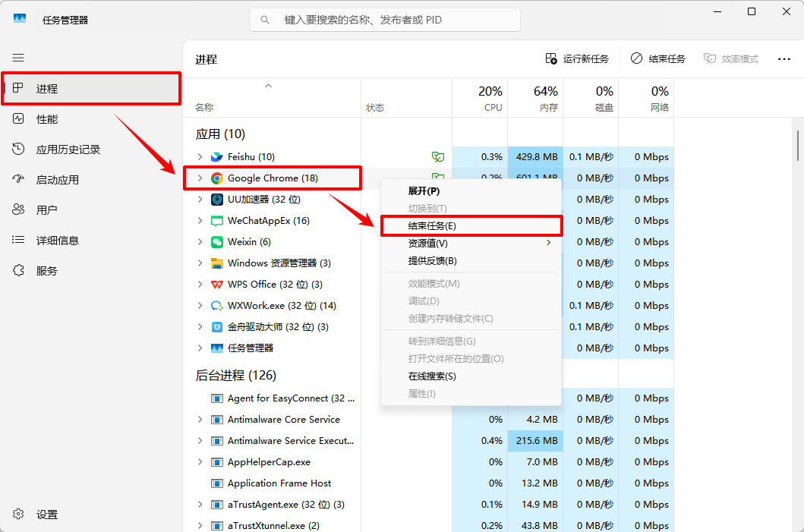The width and height of the screenshot is (804, 532).
Task: Click 运行新任务 run new task button
Action: 577,59
